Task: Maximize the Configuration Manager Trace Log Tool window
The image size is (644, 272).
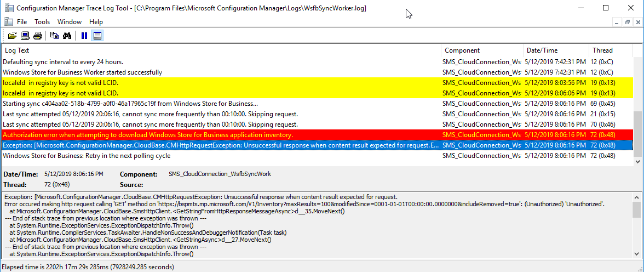Action: tap(606, 8)
